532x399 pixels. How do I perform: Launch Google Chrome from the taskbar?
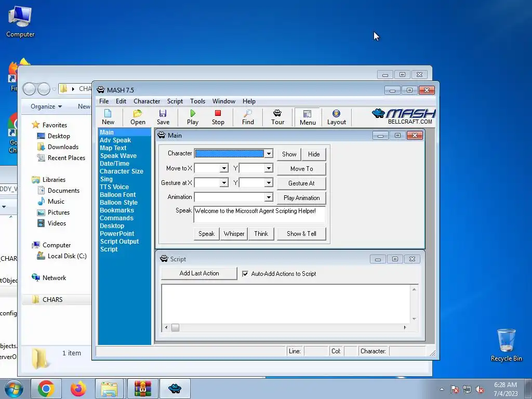(x=46, y=389)
